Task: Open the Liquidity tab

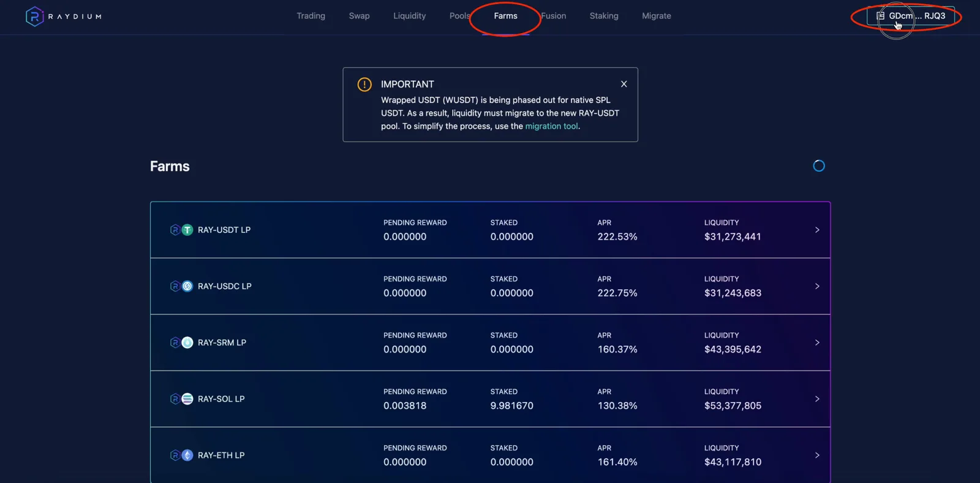Action: (x=409, y=16)
